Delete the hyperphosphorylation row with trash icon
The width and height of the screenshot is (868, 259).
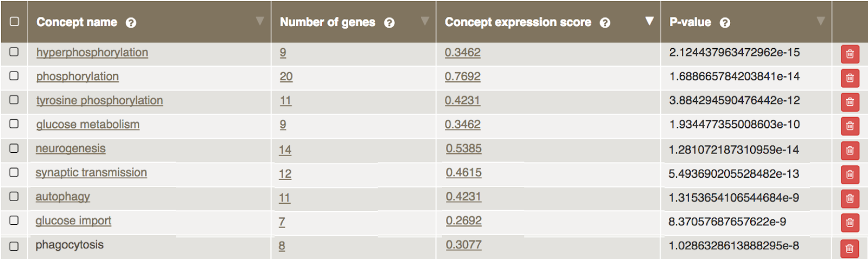click(x=850, y=54)
